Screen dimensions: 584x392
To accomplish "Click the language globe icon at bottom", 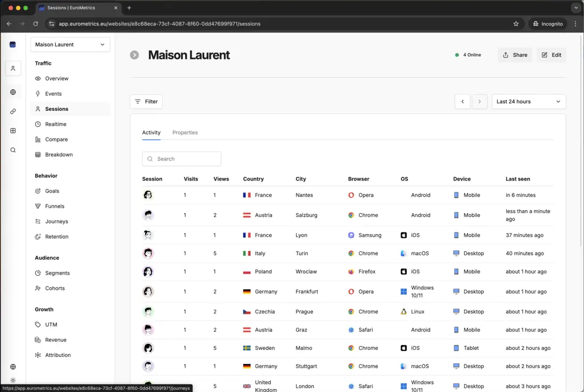I will click(13, 367).
